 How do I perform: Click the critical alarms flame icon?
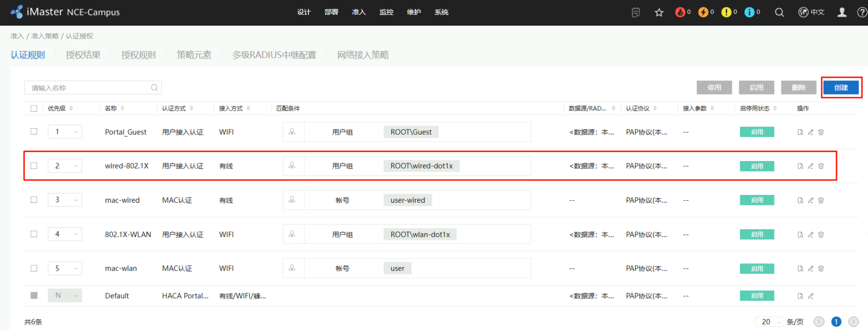pyautogui.click(x=680, y=12)
